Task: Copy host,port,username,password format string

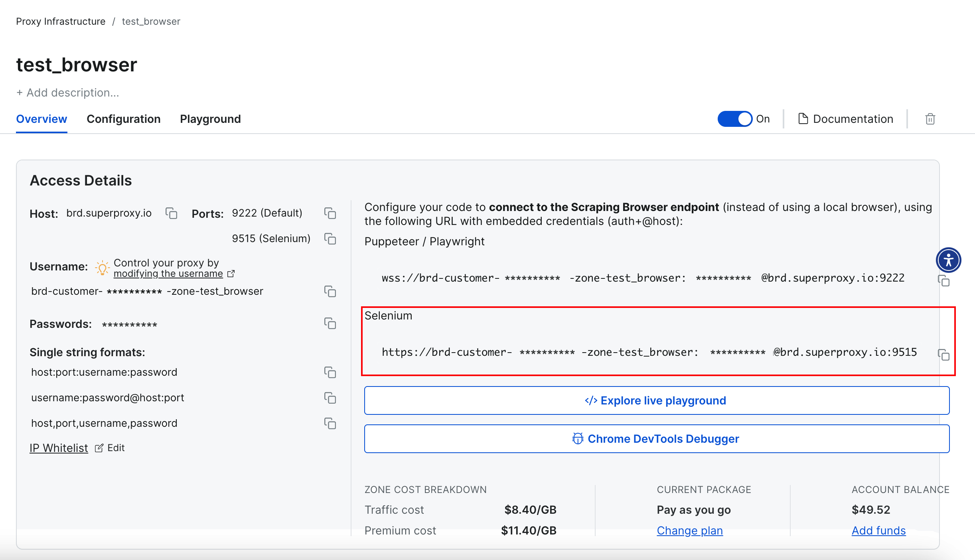Action: point(330,424)
